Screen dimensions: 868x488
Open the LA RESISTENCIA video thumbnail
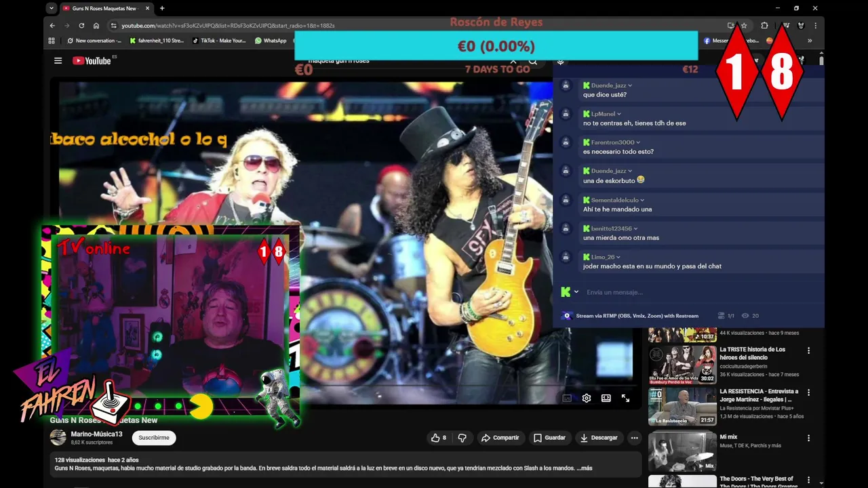[x=682, y=407]
